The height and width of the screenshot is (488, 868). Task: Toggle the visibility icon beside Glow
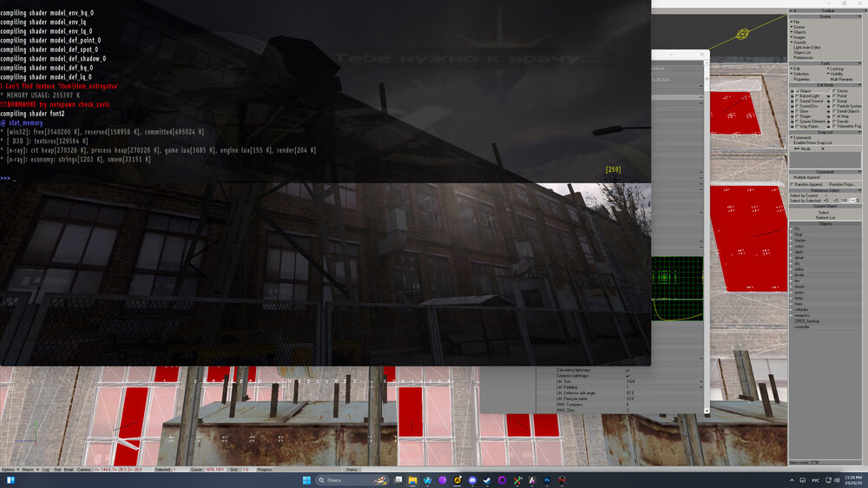coord(792,111)
